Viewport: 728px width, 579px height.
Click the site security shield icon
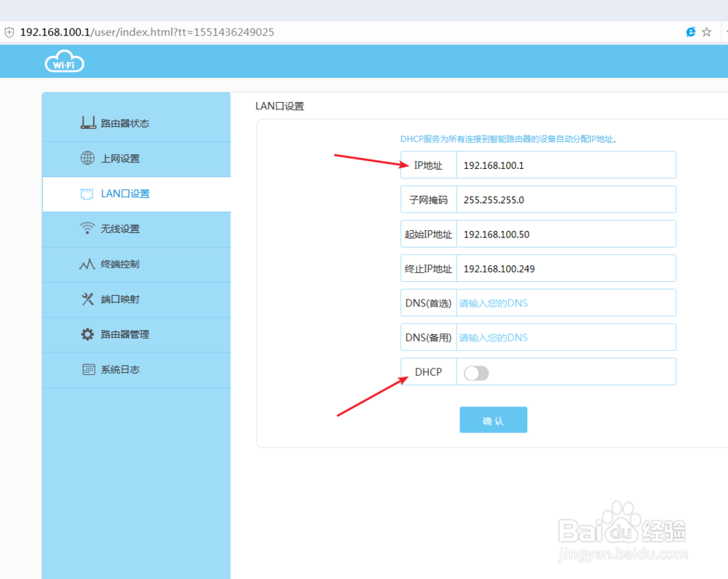point(9,32)
